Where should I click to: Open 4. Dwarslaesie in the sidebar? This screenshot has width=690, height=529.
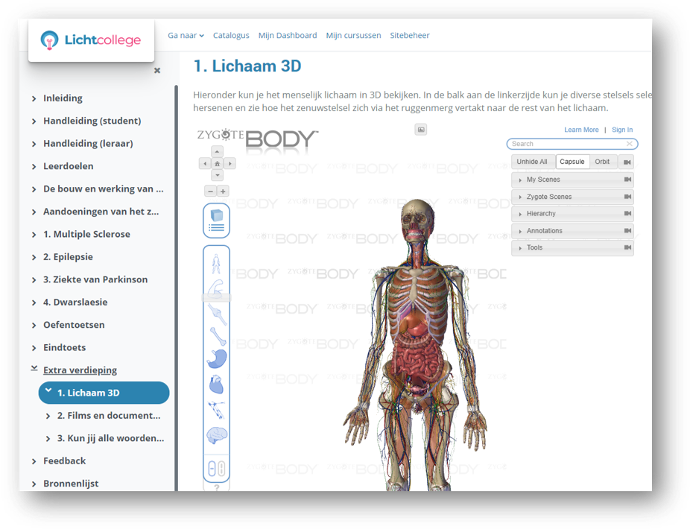(x=75, y=302)
